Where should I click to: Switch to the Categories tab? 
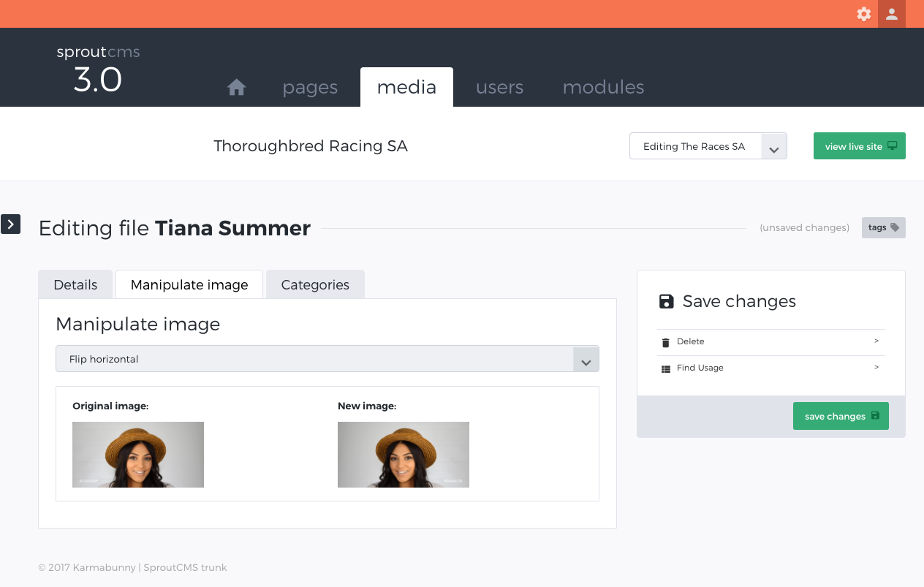(x=315, y=284)
